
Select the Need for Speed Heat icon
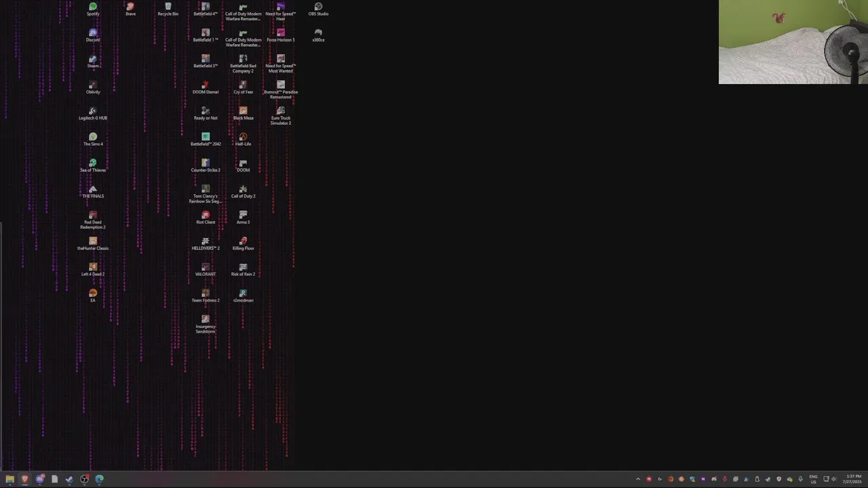281,12
